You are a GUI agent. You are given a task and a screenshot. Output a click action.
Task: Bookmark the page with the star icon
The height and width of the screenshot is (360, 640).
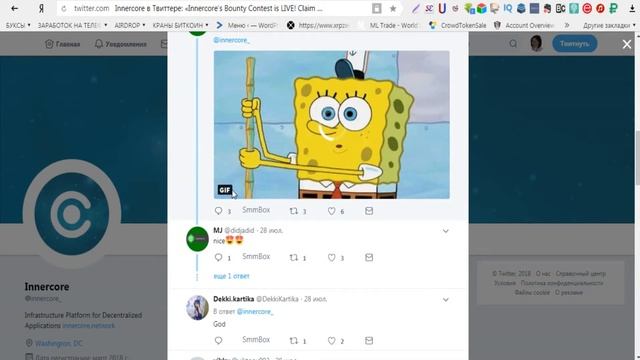click(x=393, y=8)
